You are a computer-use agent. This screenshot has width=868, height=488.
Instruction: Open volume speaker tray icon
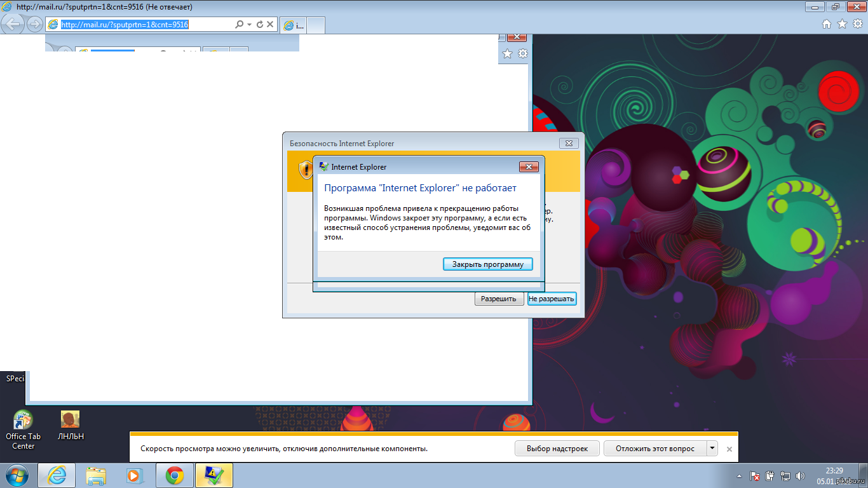click(x=800, y=476)
